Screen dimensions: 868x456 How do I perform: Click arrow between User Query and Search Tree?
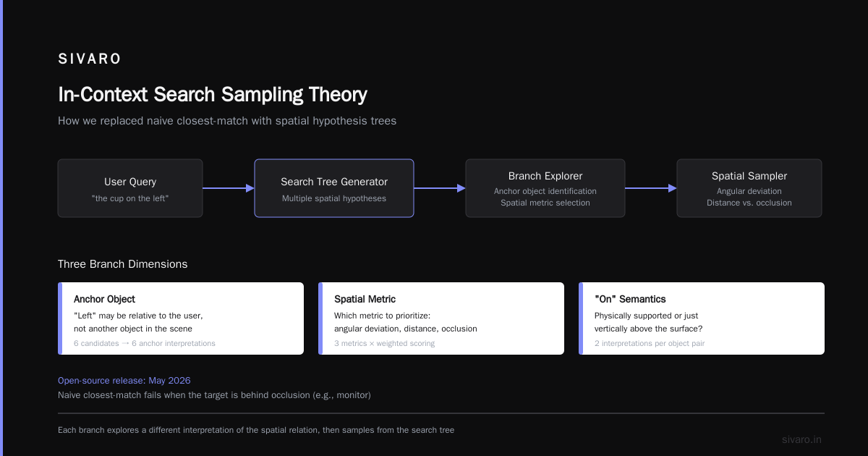pos(229,188)
